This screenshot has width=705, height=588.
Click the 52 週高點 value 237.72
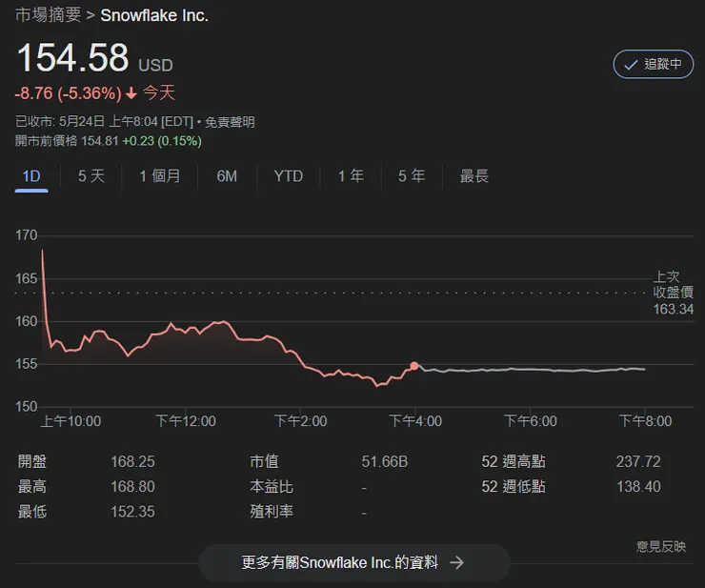click(x=638, y=461)
